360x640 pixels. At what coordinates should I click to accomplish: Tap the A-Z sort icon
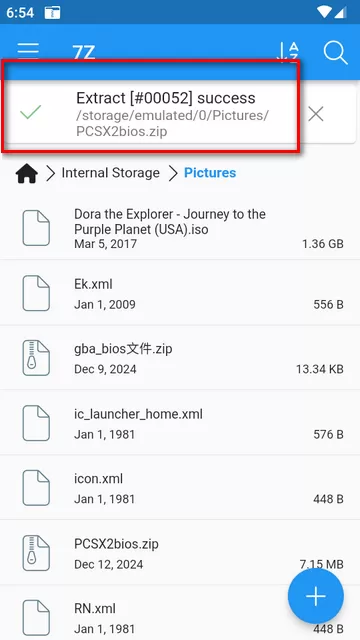click(288, 52)
